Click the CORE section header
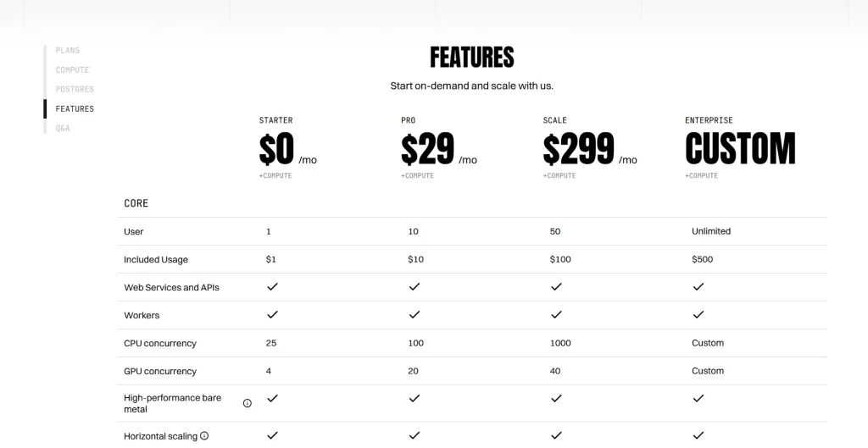868x448 pixels. click(136, 203)
